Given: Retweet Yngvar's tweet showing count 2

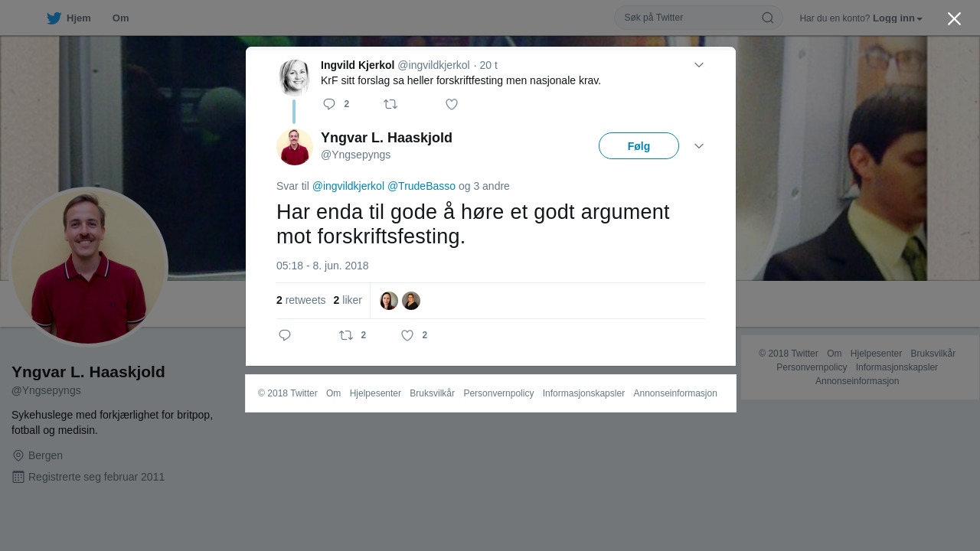Looking at the screenshot, I should tap(352, 335).
